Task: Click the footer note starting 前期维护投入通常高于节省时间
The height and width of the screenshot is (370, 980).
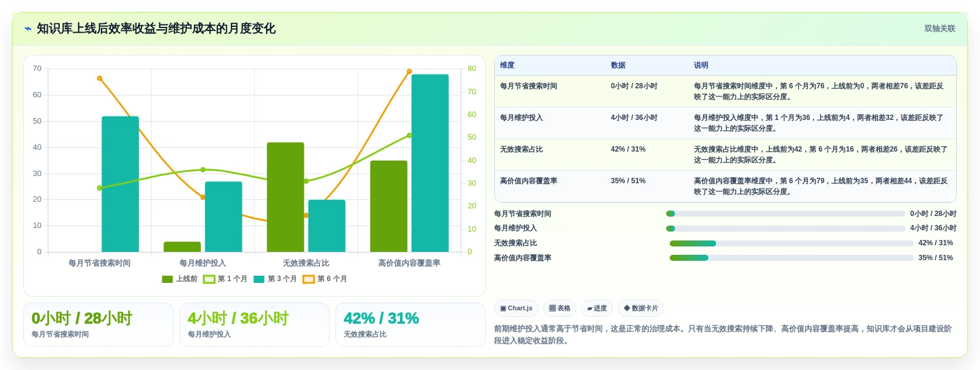Action: pyautogui.click(x=723, y=335)
